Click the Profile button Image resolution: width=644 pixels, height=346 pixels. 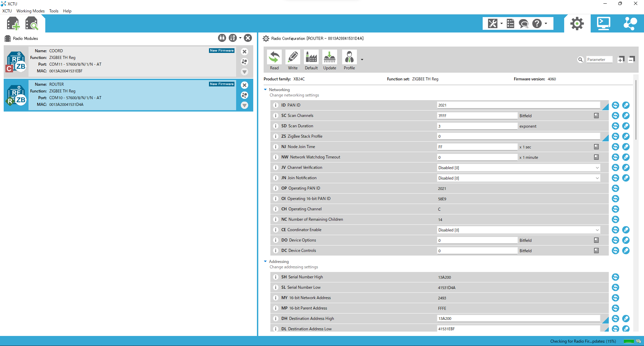[x=349, y=60]
